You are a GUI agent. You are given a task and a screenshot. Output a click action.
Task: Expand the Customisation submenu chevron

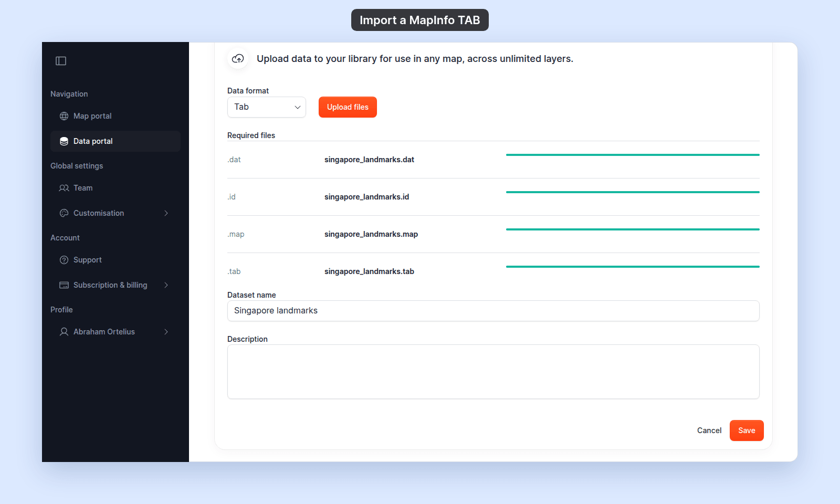[x=166, y=213]
